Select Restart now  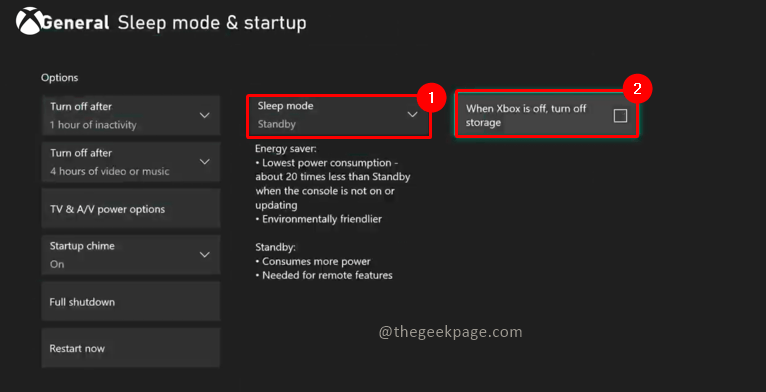coord(131,348)
